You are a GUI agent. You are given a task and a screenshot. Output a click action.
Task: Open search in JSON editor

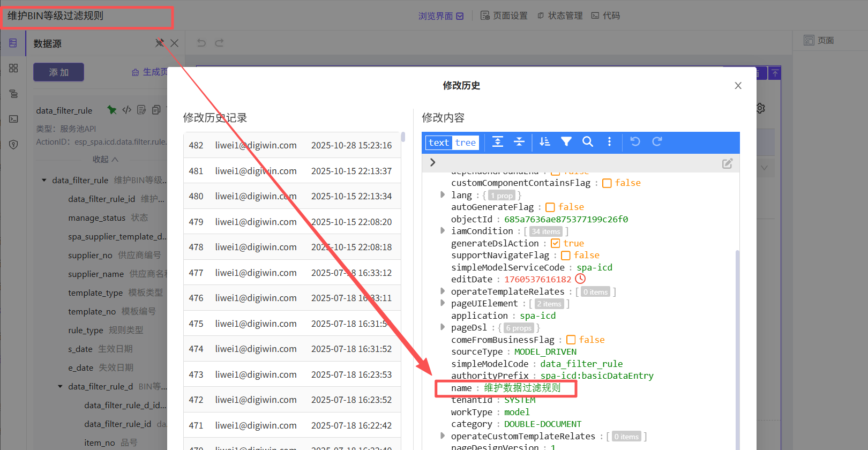[x=588, y=142]
